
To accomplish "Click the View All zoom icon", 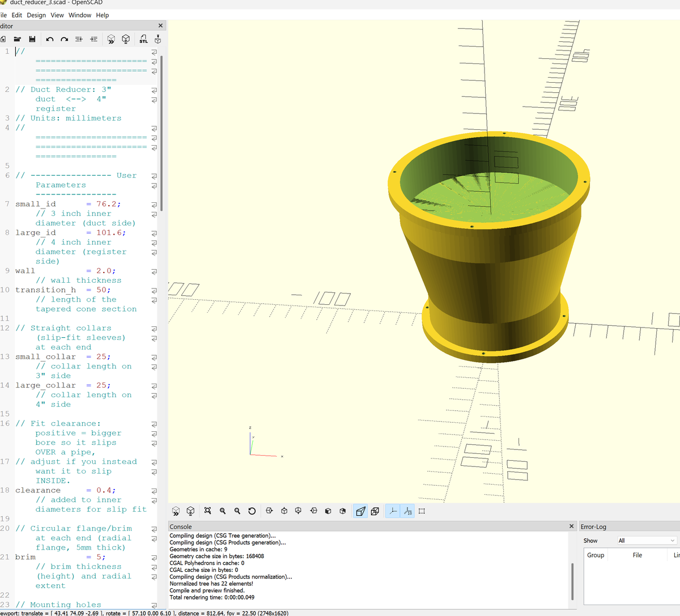I will [208, 511].
